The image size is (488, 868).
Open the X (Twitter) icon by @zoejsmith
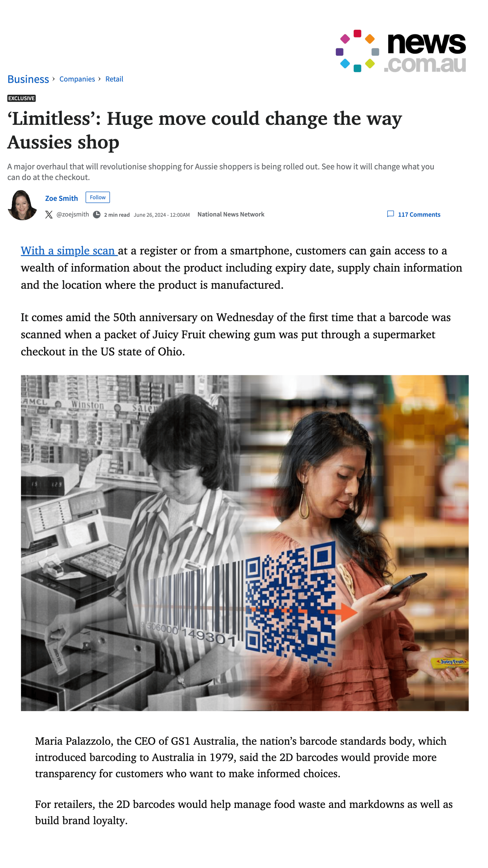[x=49, y=215]
